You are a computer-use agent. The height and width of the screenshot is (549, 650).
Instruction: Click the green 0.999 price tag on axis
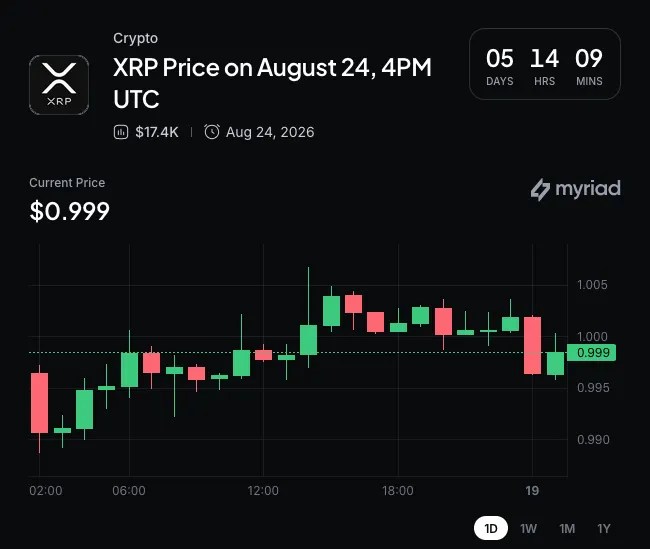591,352
